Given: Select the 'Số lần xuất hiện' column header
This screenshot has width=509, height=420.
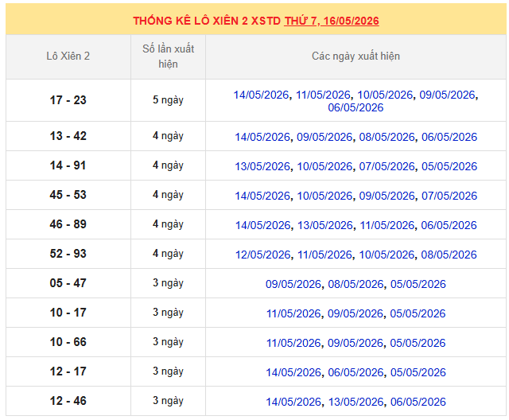Looking at the screenshot, I should pyautogui.click(x=168, y=56).
